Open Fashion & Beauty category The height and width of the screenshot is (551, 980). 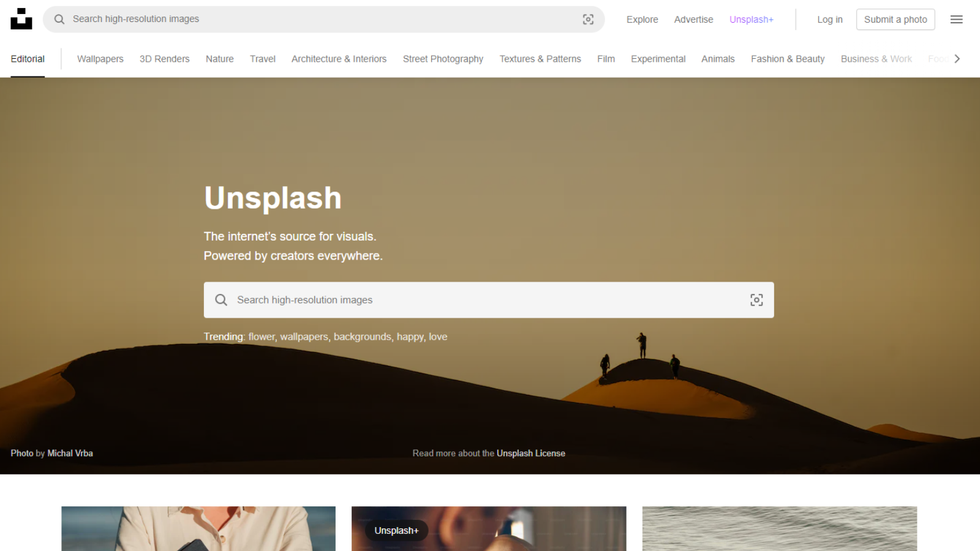(x=788, y=59)
